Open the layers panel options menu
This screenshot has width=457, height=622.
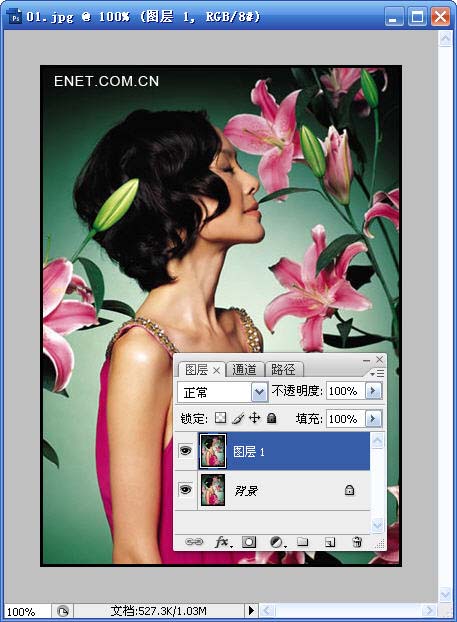coord(377,373)
